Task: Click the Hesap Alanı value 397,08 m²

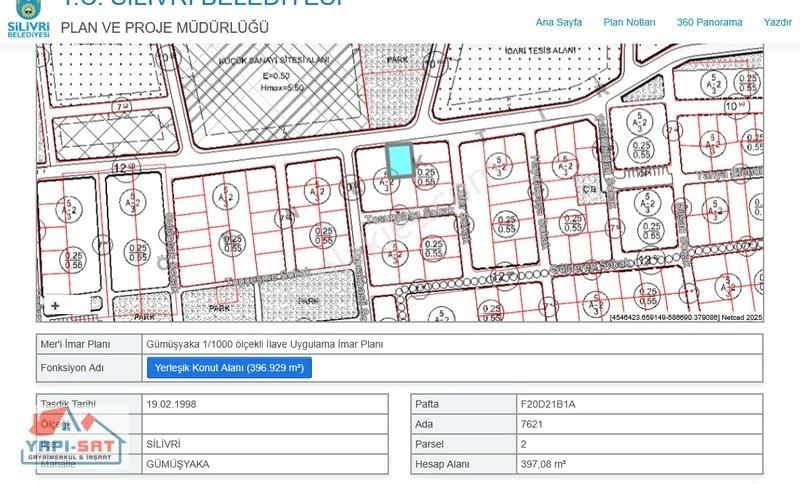Action: [543, 464]
